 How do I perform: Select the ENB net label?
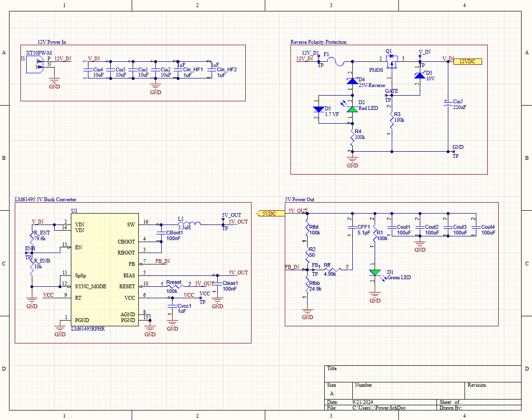pos(30,249)
